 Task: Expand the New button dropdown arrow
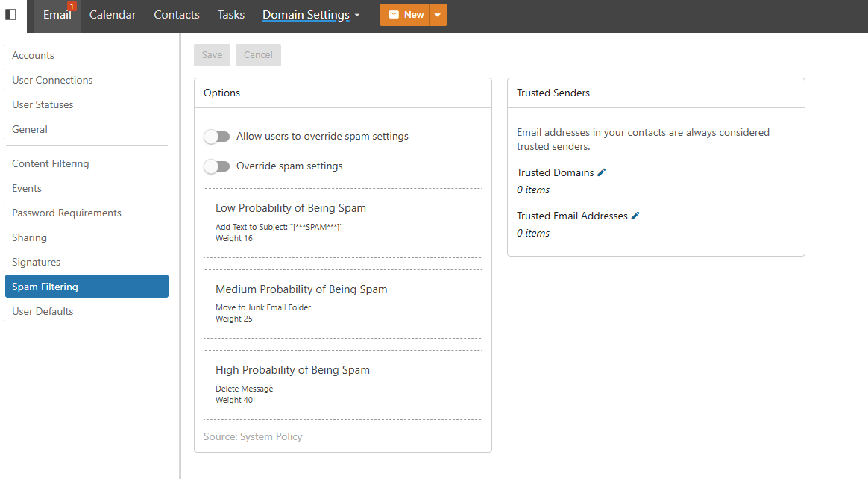tap(438, 15)
